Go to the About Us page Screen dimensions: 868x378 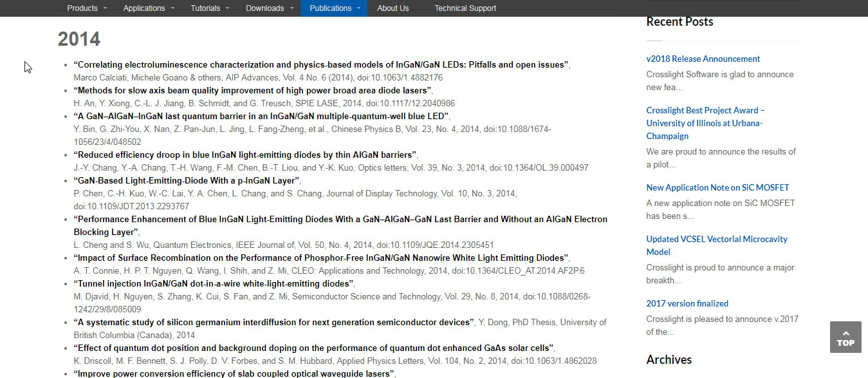[392, 8]
